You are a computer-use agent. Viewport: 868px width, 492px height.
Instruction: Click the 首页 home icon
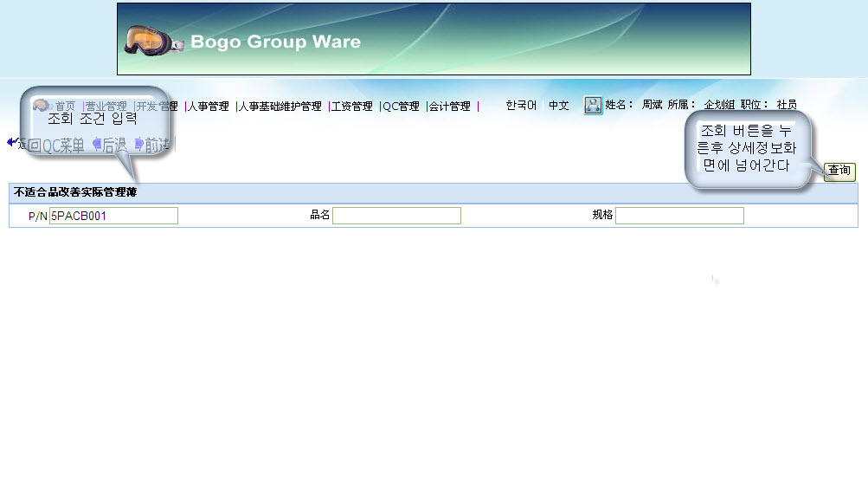[41, 106]
